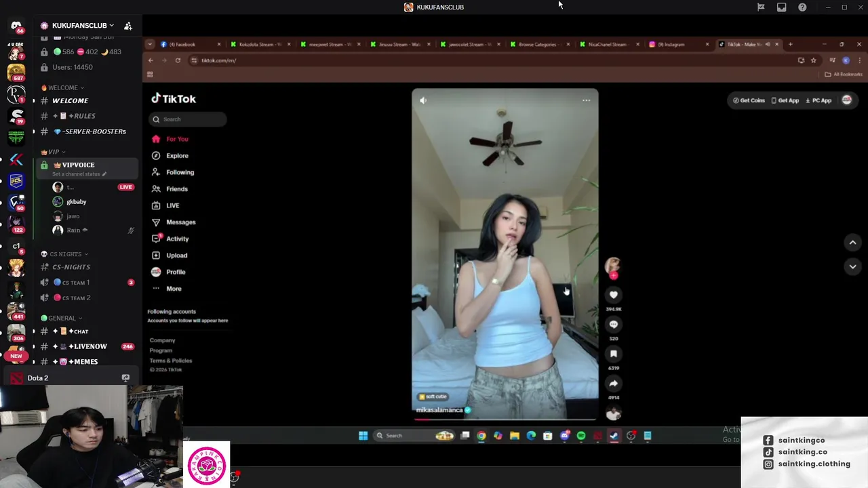Go to the next video with the down arrow
Viewport: 868px width, 488px height.
[853, 267]
